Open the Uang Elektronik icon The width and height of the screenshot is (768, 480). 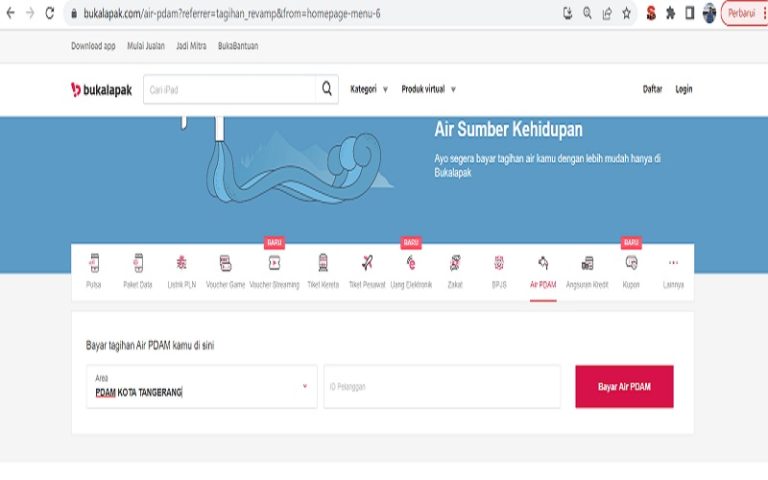click(411, 263)
